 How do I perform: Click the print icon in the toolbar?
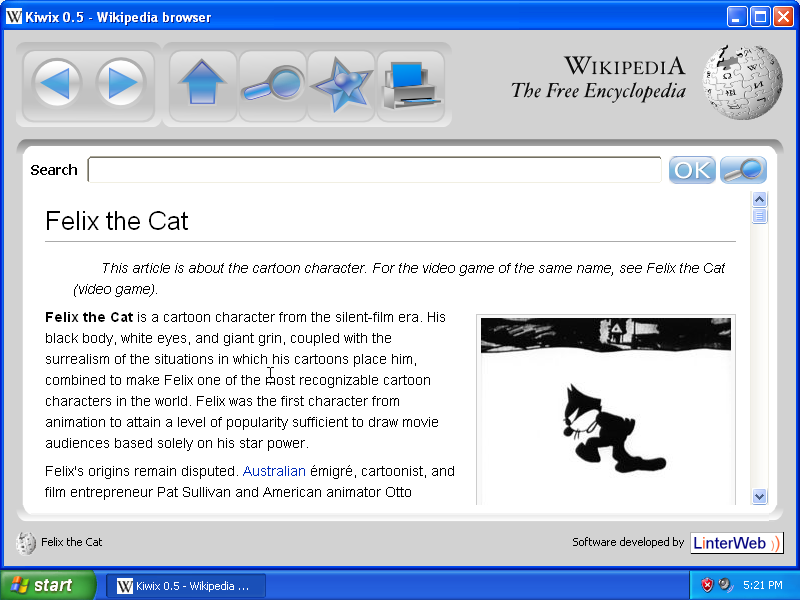click(x=411, y=86)
